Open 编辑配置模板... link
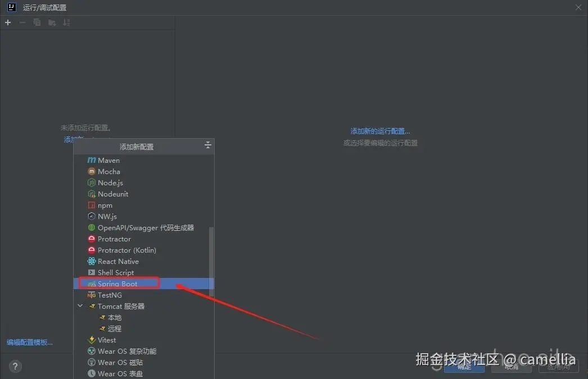588x379 pixels. 30,343
